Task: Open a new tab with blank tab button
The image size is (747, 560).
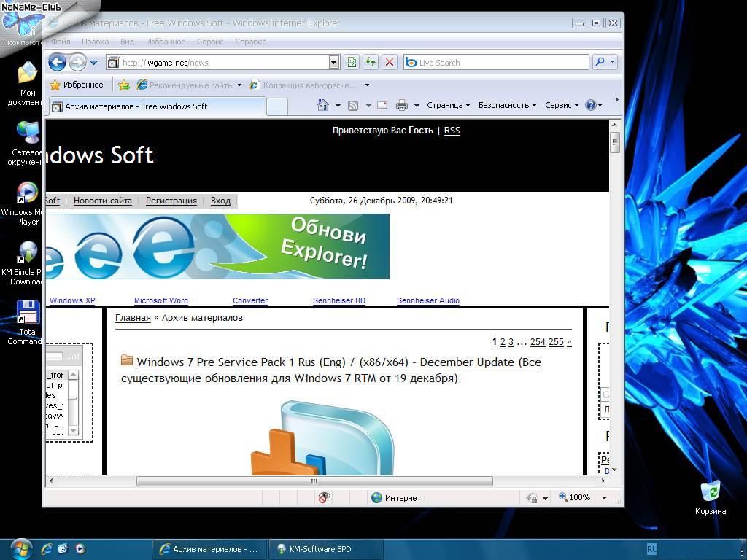Action: (276, 106)
